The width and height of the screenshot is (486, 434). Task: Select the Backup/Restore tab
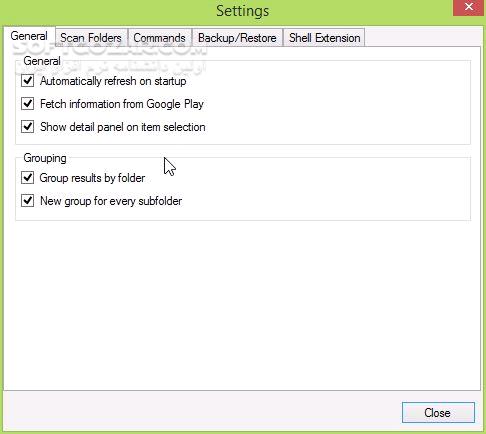click(237, 38)
